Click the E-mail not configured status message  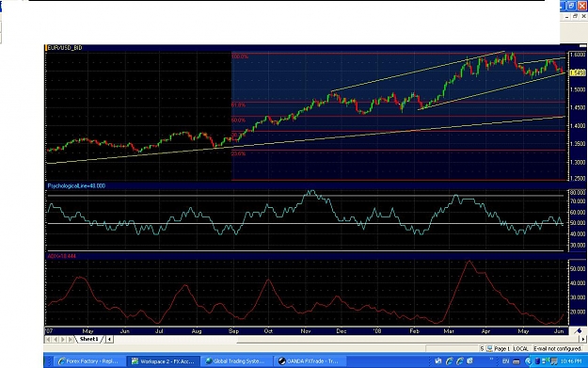[x=558, y=348]
